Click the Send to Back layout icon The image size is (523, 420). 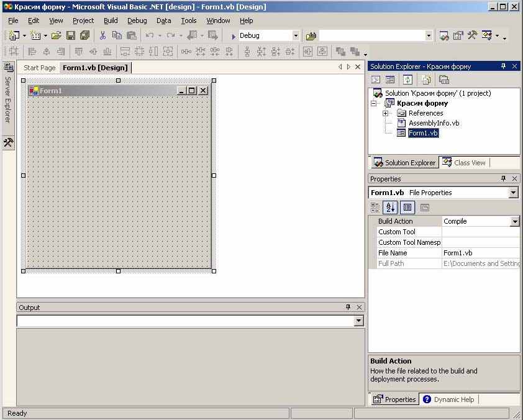[355, 52]
